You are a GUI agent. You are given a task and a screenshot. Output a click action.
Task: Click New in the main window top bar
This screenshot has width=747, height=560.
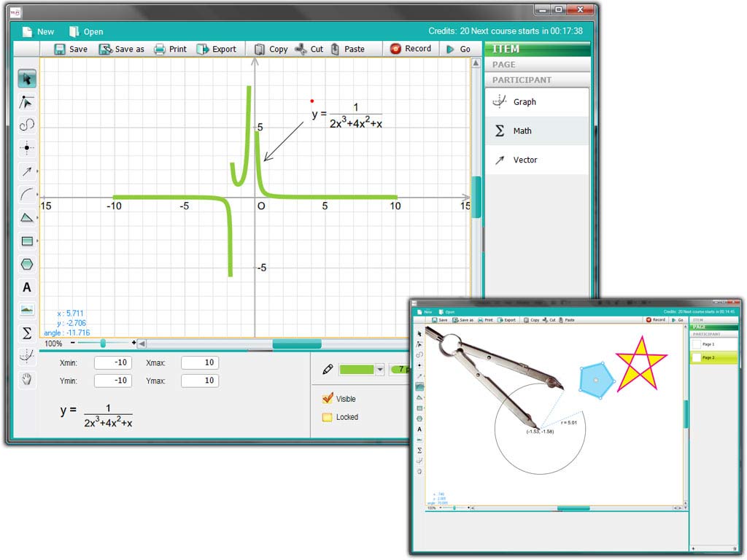tap(38, 31)
